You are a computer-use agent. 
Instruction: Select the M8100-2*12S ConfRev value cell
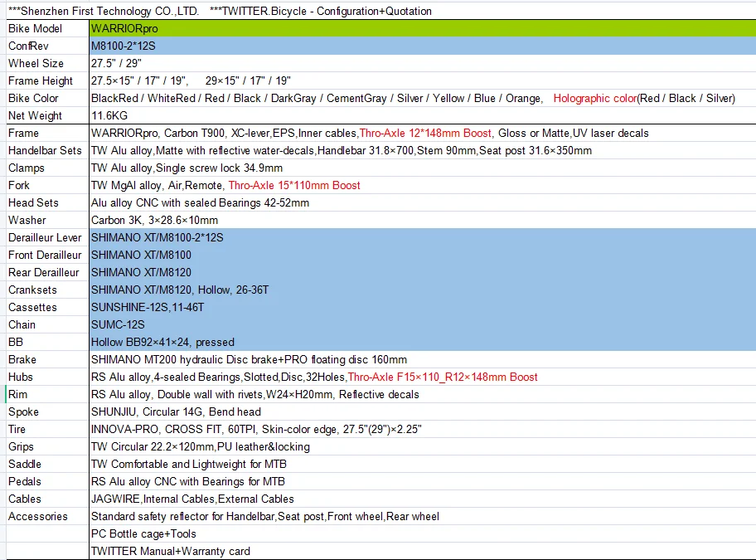[422, 46]
